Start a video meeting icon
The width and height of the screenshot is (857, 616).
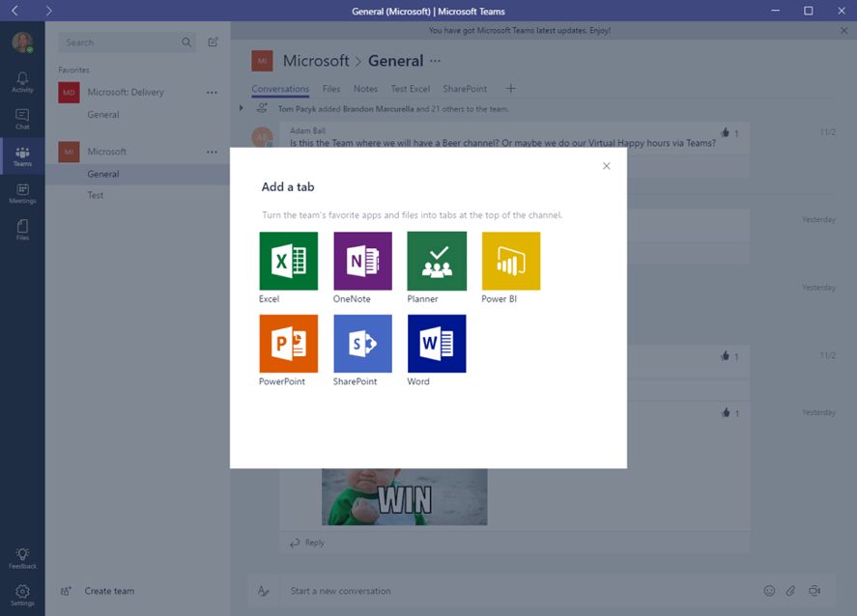coord(814,590)
